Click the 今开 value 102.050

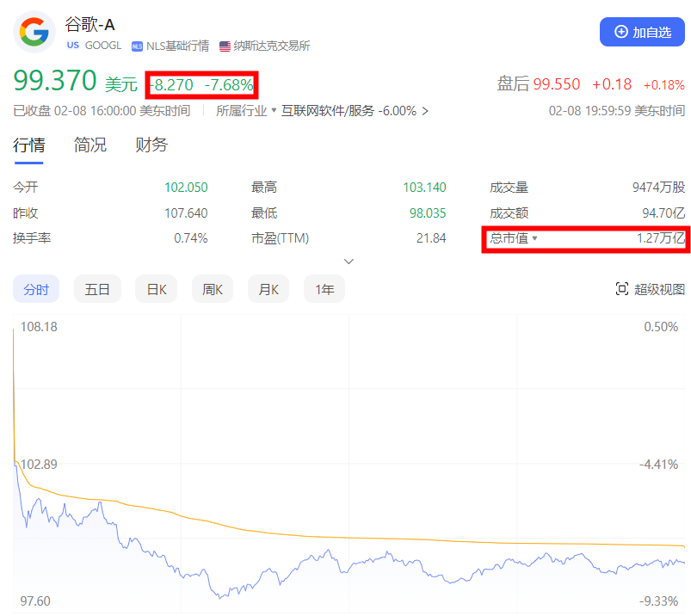pos(186,188)
